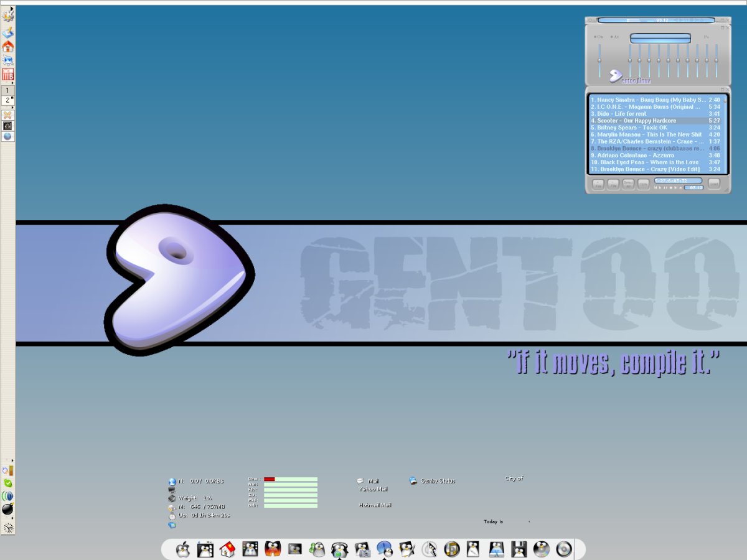Open the penguin filmstrip icon in the dock
Image resolution: width=747 pixels, height=560 pixels.
pos(205,549)
